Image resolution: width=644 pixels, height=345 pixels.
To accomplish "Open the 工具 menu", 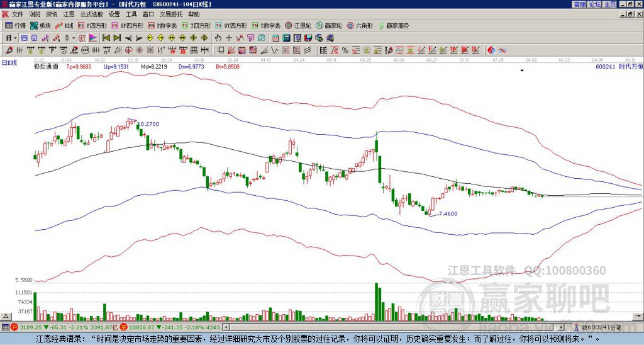I will point(131,14).
